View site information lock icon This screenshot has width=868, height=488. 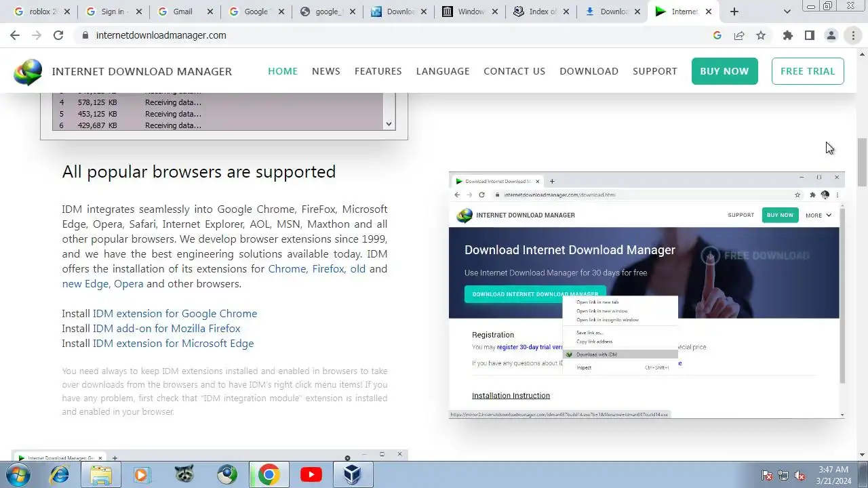tap(85, 35)
